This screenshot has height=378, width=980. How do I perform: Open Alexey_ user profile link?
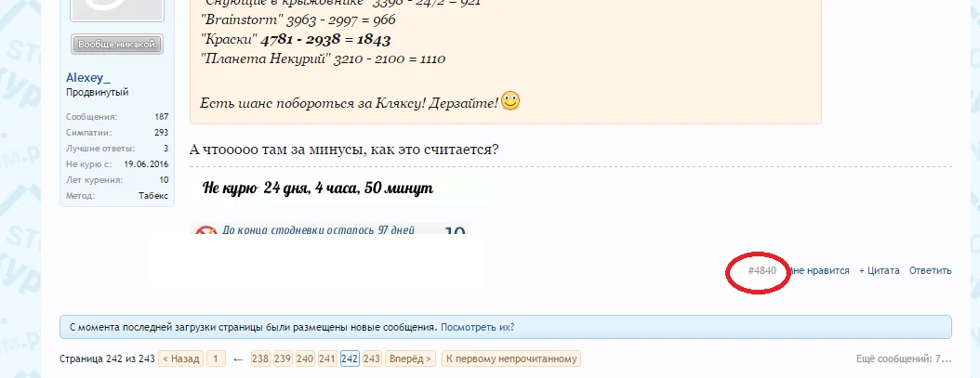coord(88,78)
